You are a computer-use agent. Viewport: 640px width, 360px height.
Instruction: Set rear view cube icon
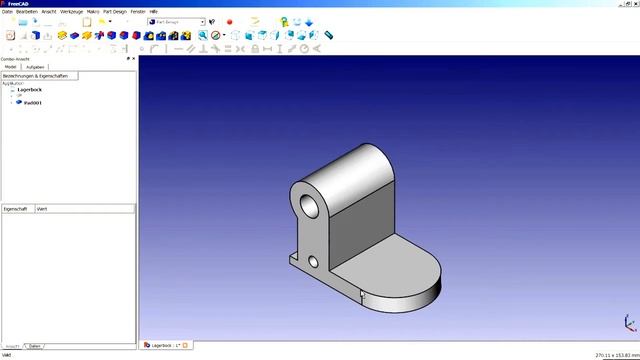(x=289, y=35)
